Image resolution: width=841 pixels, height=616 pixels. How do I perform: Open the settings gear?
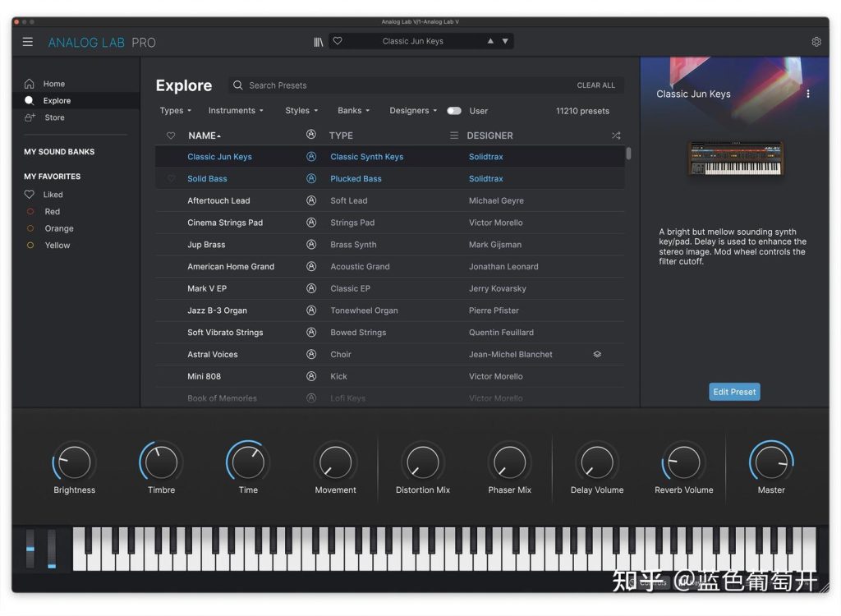tap(816, 42)
